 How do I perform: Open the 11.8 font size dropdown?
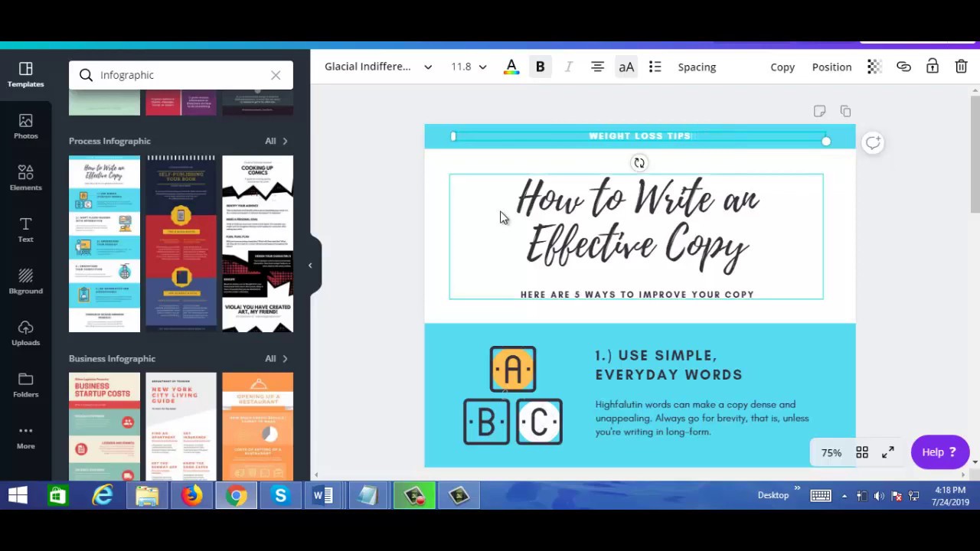pos(469,67)
